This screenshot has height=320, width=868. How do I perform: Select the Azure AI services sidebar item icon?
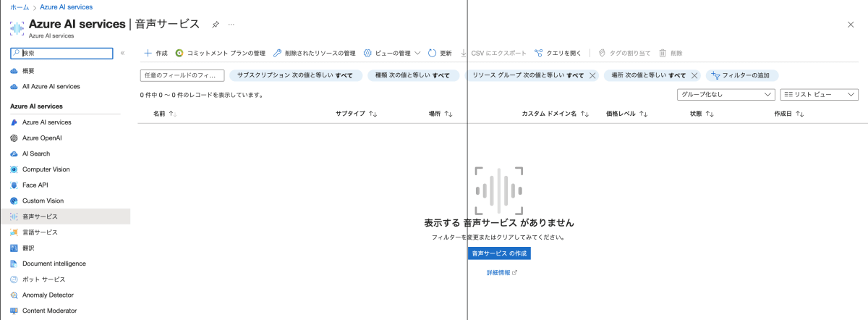click(x=14, y=122)
